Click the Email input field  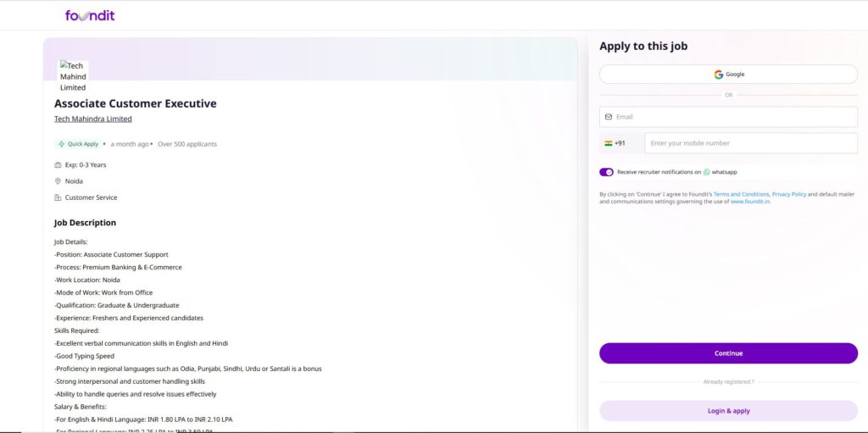tap(734, 117)
